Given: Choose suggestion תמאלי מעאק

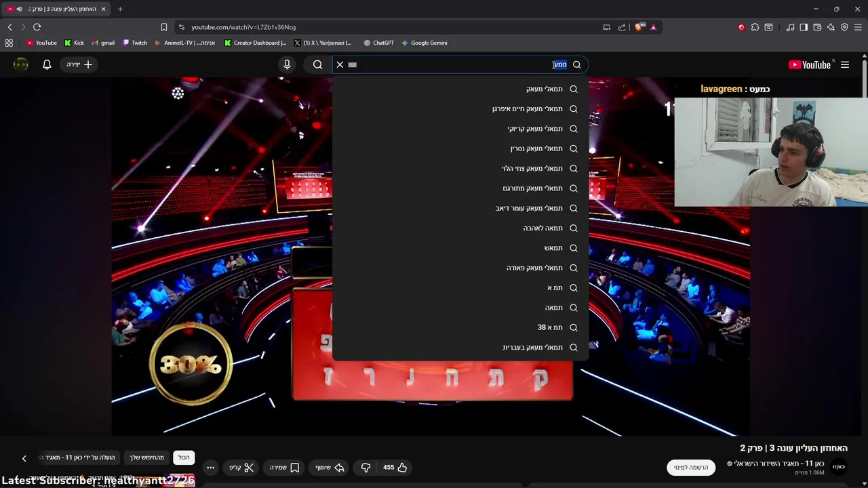Looking at the screenshot, I should tap(460, 89).
